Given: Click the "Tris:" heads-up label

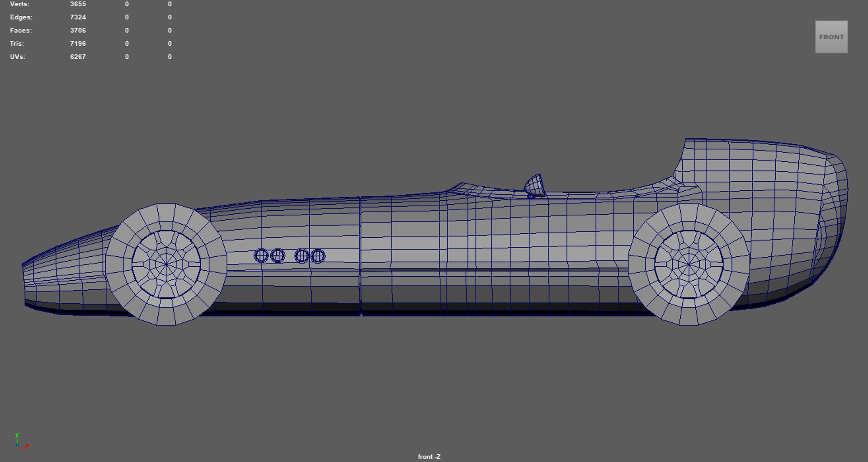Looking at the screenshot, I should tap(17, 43).
